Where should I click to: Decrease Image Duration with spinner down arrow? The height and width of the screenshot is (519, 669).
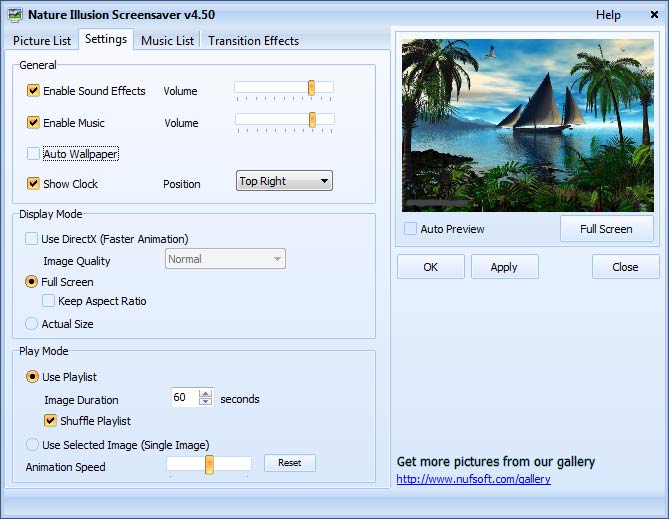coord(205,401)
